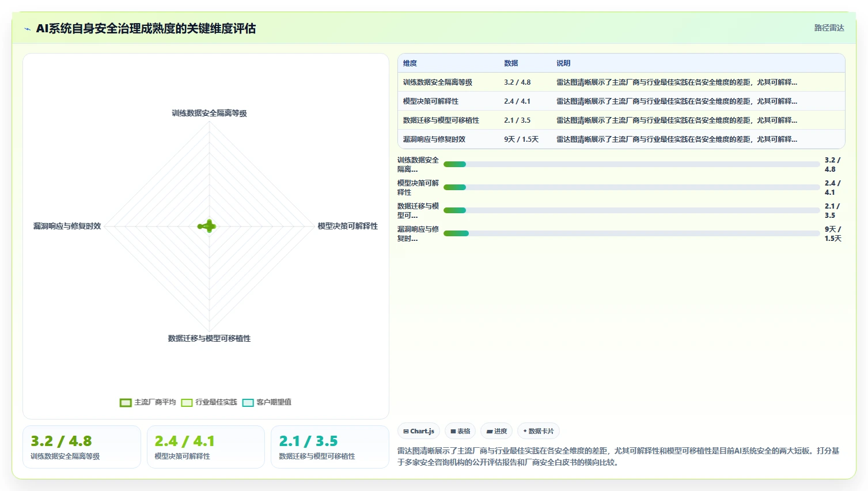Image resolution: width=868 pixels, height=491 pixels.
Task: Select table row 数据迁移与模型可移植性
Action: tap(621, 120)
